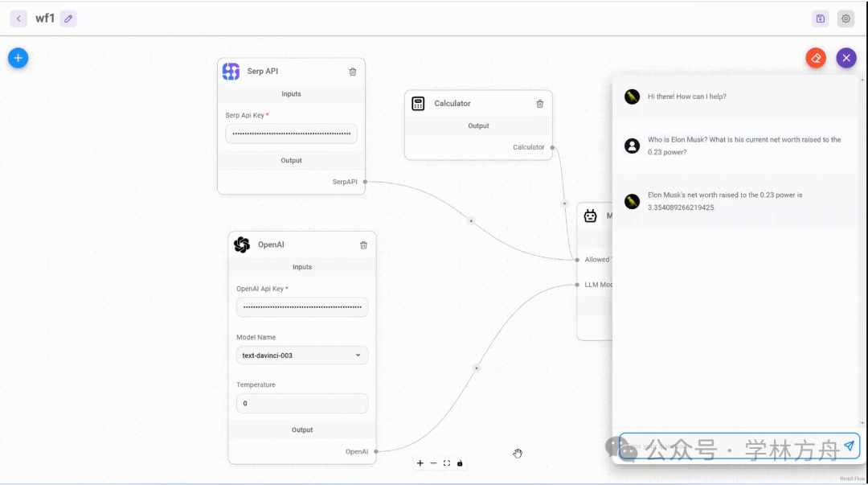Edit the workflow name with pencil icon

pyautogui.click(x=68, y=18)
